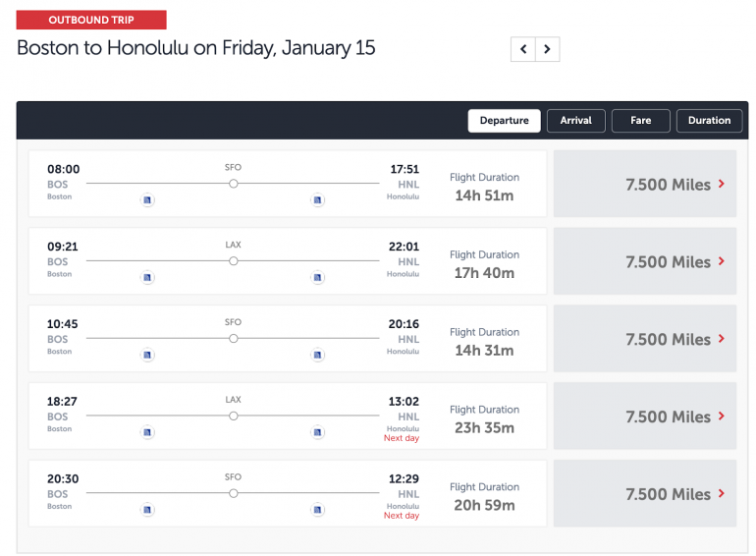Click SFO stopover marker on 08:00 flight

(x=233, y=184)
